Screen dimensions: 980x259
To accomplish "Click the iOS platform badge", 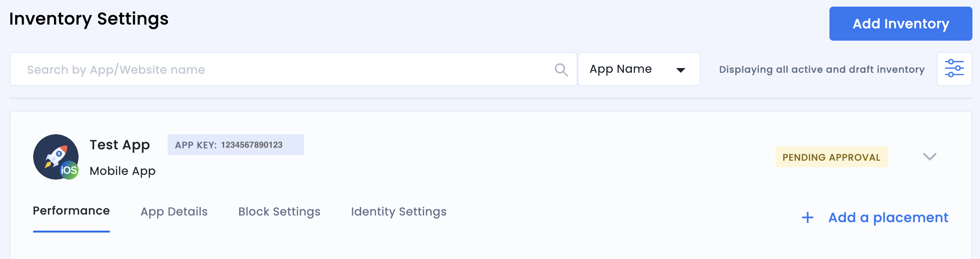I will pos(69,170).
